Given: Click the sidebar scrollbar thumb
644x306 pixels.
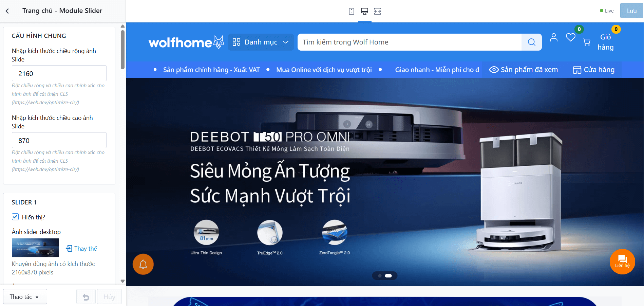Looking at the screenshot, I should point(123,50).
